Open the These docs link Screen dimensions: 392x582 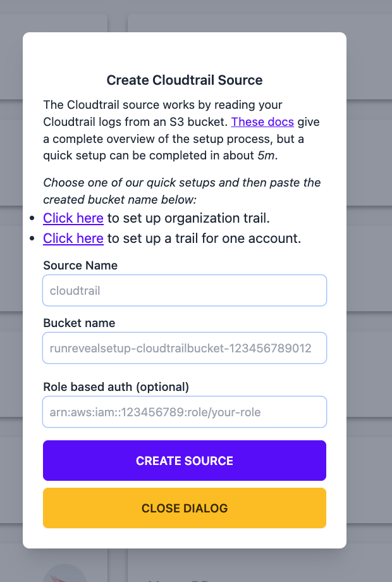(x=262, y=121)
